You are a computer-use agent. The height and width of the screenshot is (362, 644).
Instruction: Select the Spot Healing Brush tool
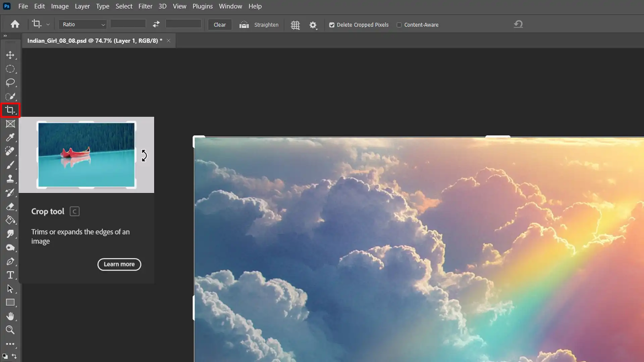pos(10,151)
